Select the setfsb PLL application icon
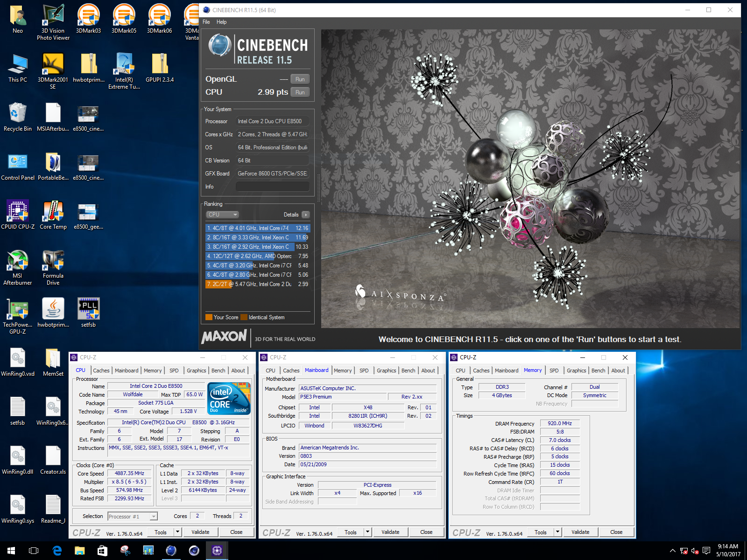Viewport: 747px width, 560px height. click(x=88, y=313)
